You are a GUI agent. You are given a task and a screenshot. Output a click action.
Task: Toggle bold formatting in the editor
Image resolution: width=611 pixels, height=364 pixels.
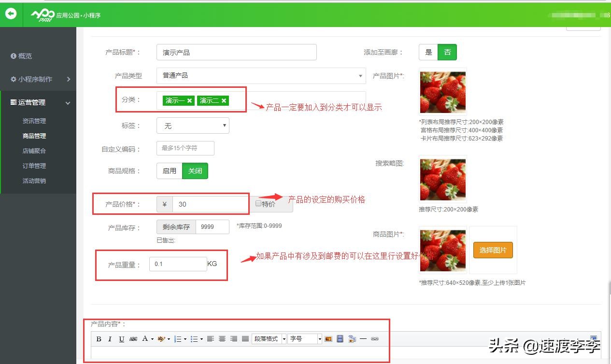click(x=99, y=338)
